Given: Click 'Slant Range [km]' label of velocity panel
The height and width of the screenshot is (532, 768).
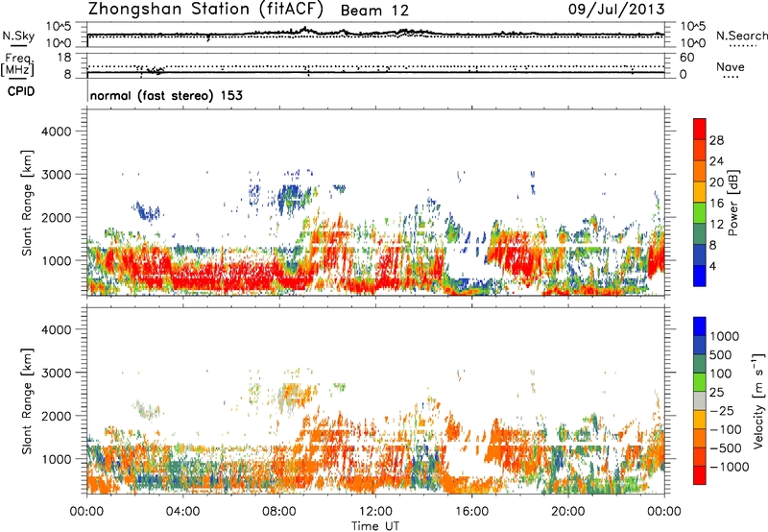Looking at the screenshot, I should (27, 401).
